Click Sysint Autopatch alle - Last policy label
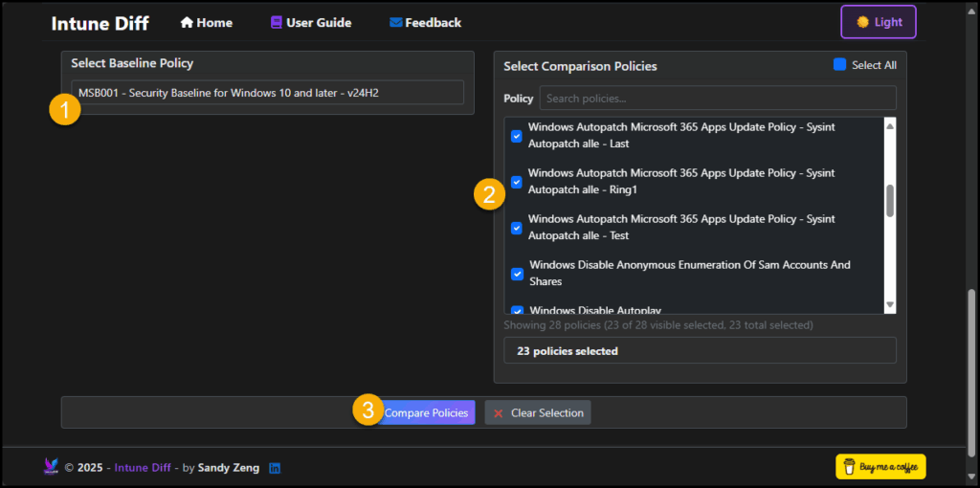The height and width of the screenshot is (488, 980). pyautogui.click(x=681, y=135)
